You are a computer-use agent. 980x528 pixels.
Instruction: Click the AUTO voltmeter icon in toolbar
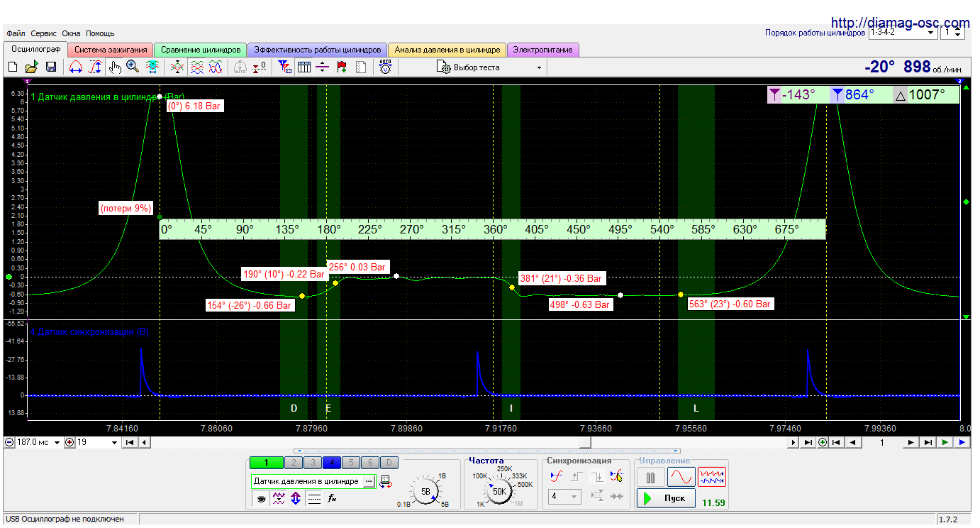385,67
